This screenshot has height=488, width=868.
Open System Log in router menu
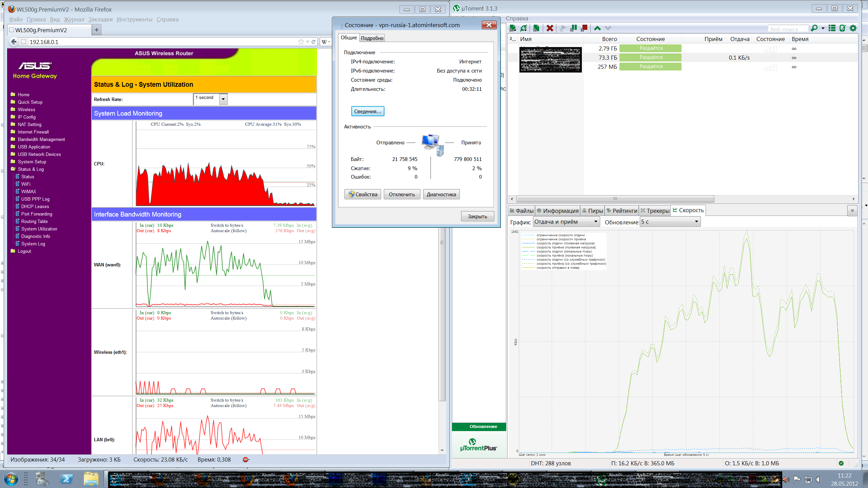point(33,244)
